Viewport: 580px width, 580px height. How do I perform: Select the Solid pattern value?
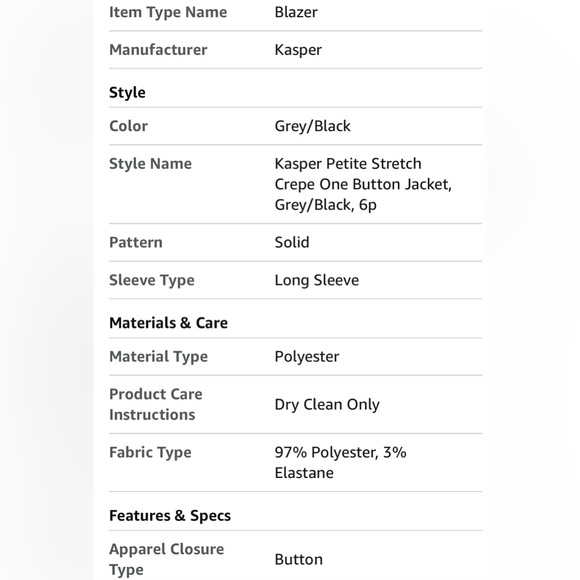click(292, 243)
